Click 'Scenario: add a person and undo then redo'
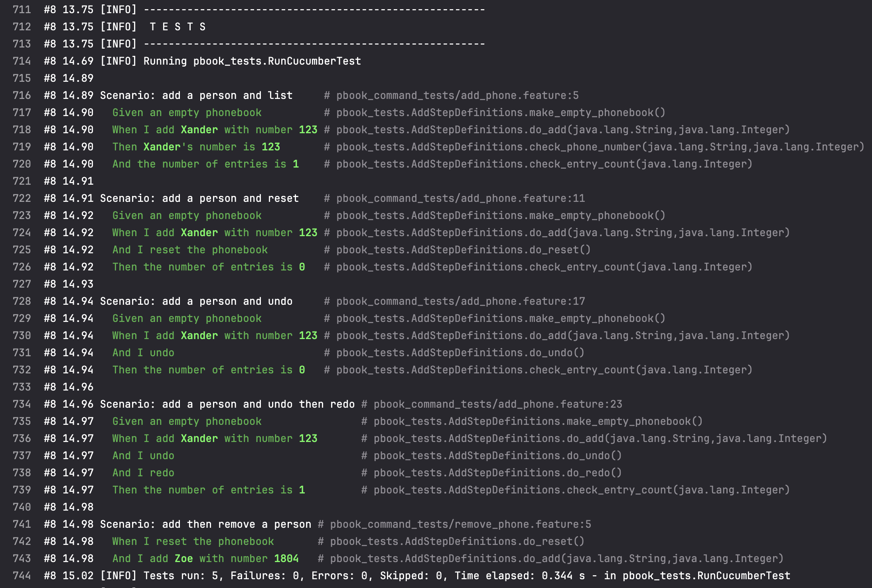The width and height of the screenshot is (872, 588). (x=227, y=404)
